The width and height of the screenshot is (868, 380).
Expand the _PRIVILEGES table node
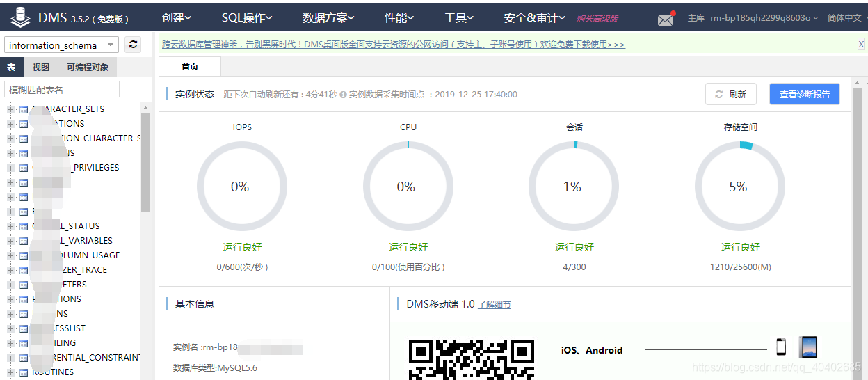click(10, 168)
